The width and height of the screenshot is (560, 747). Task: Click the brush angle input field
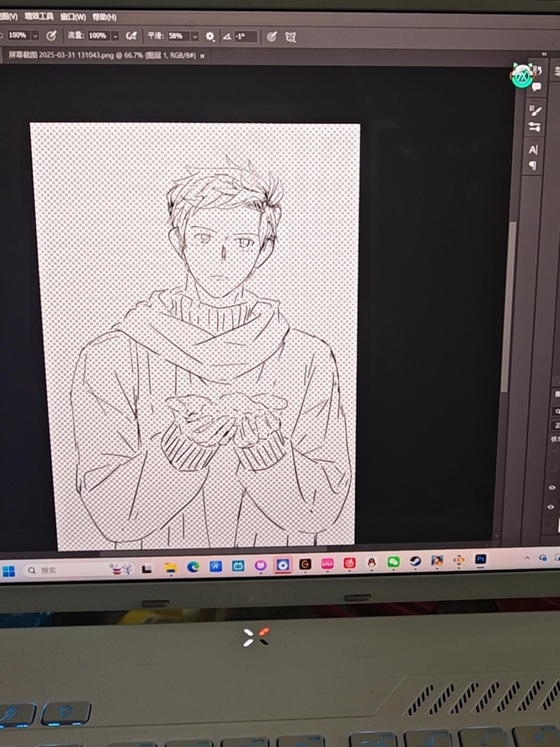pos(244,36)
